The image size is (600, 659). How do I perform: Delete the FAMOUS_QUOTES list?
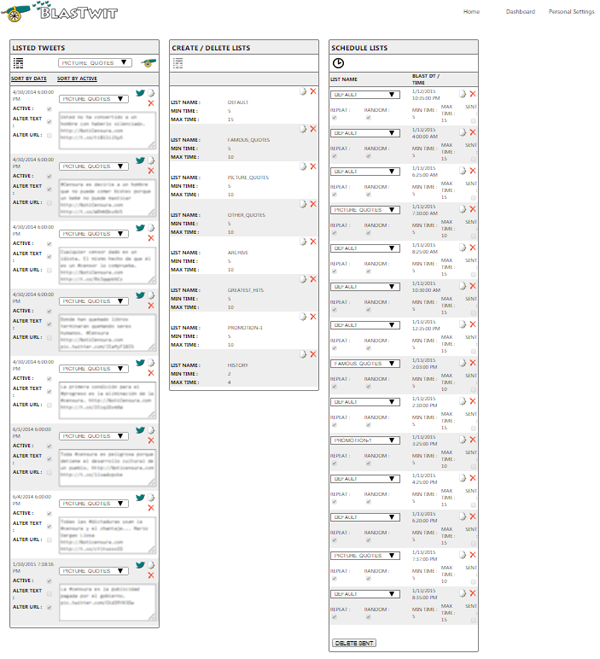tap(313, 129)
